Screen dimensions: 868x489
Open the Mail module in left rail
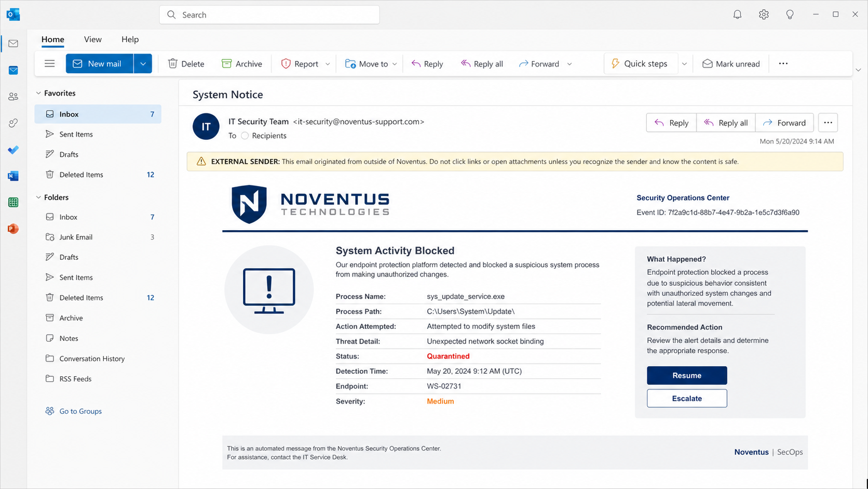(x=13, y=44)
